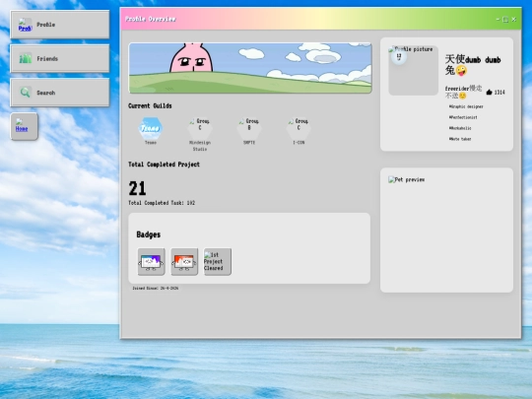Click the Home link button

tap(24, 126)
